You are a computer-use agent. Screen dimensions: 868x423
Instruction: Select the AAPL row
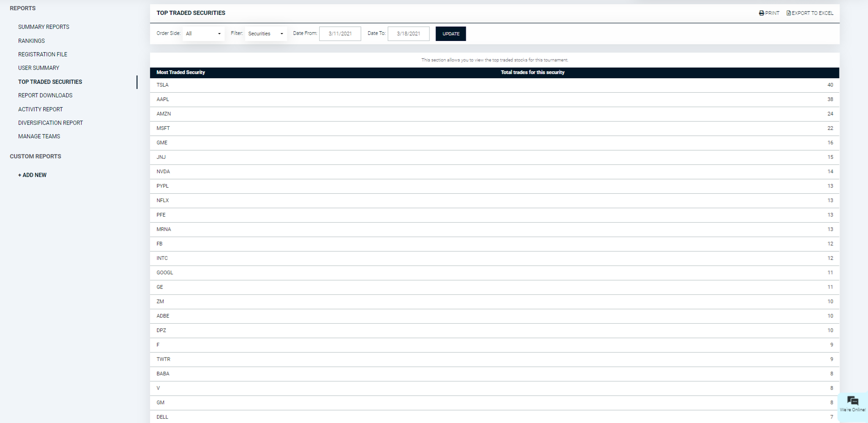click(495, 99)
